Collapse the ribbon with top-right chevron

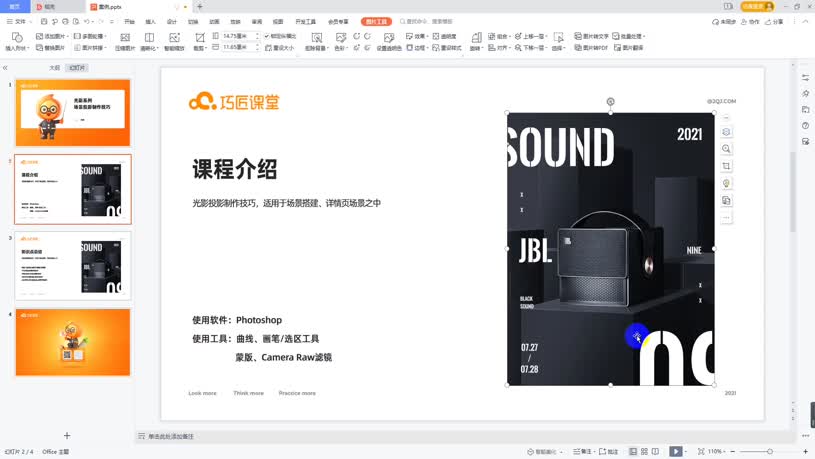click(805, 21)
